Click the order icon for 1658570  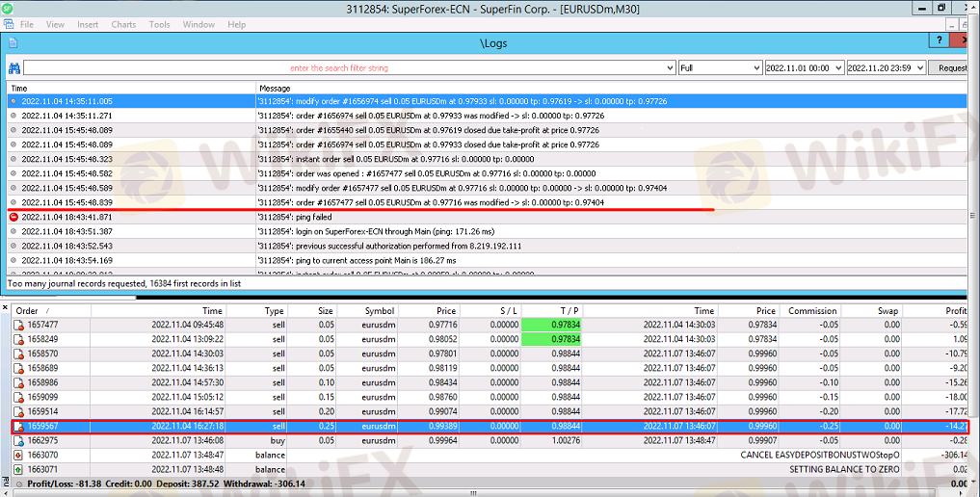[x=18, y=353]
